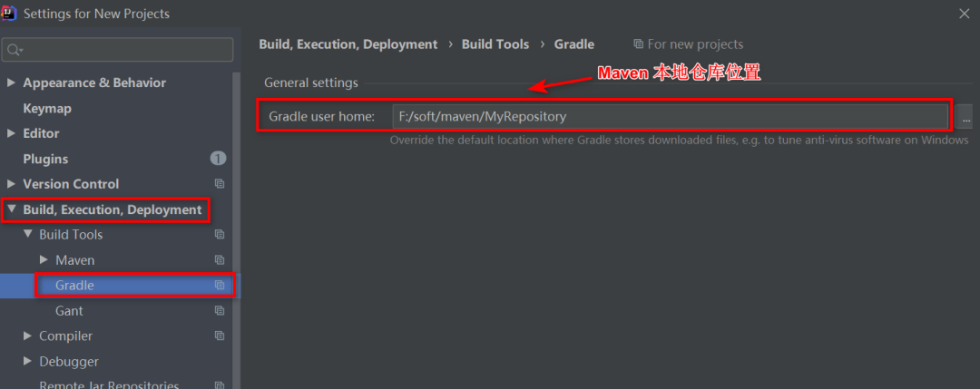Select Remote Jar Repositories in the tree
The height and width of the screenshot is (389, 980).
point(110,386)
